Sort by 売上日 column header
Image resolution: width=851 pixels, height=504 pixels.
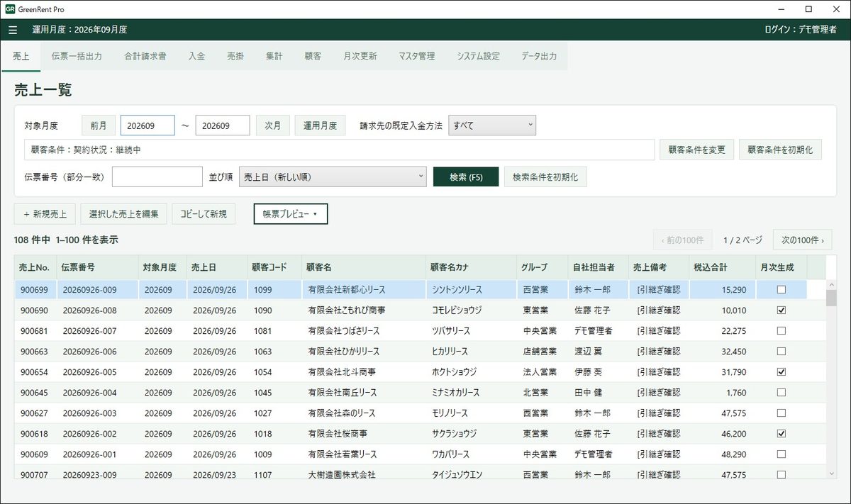pyautogui.click(x=217, y=267)
